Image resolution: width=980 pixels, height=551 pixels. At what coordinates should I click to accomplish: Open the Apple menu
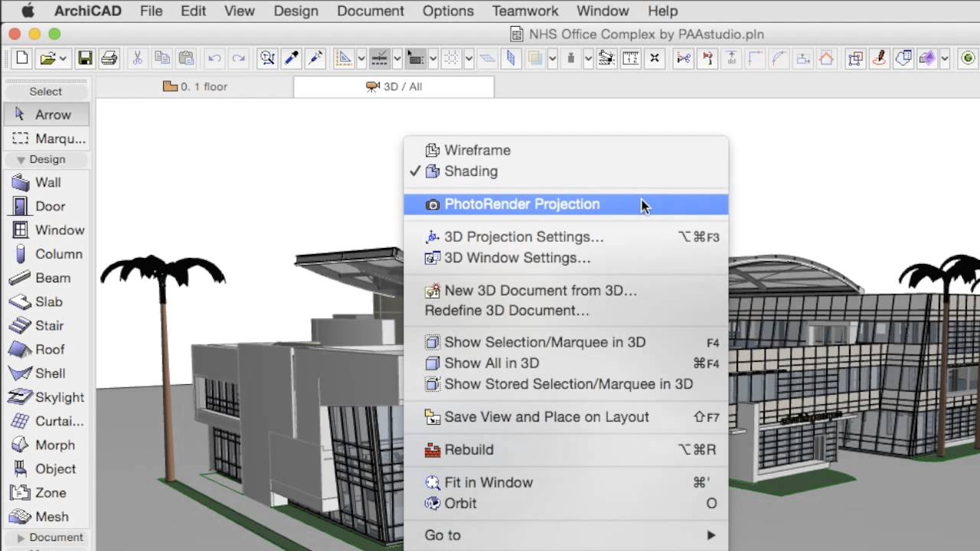tap(28, 11)
